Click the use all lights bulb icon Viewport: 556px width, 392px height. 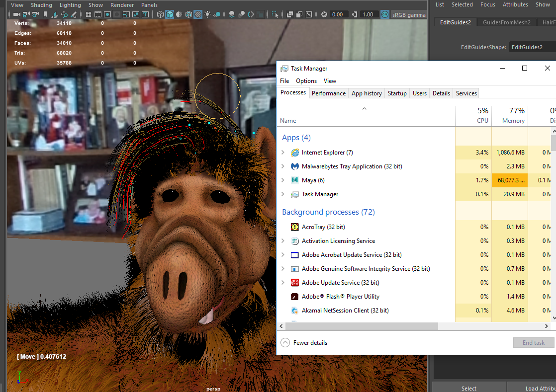pos(207,14)
